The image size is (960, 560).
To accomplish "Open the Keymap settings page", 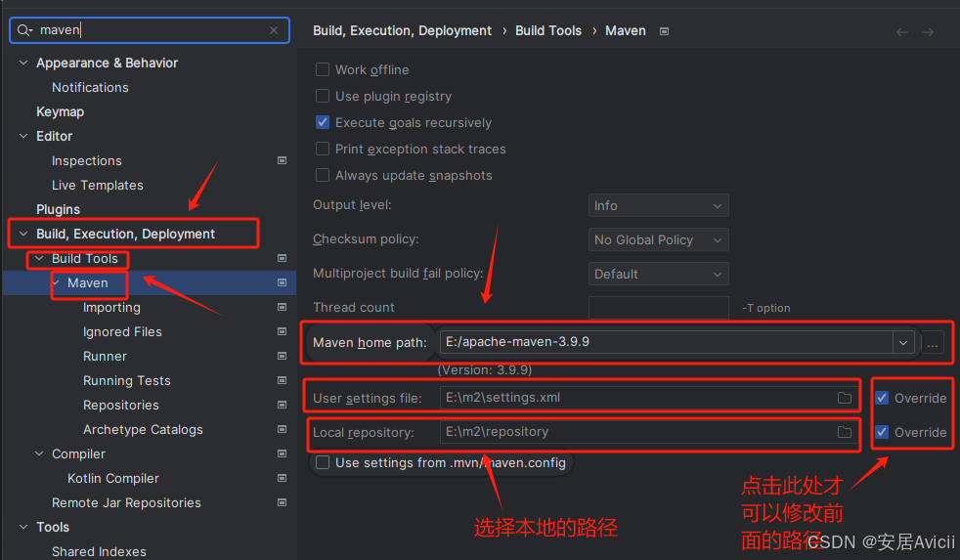I will [60, 111].
